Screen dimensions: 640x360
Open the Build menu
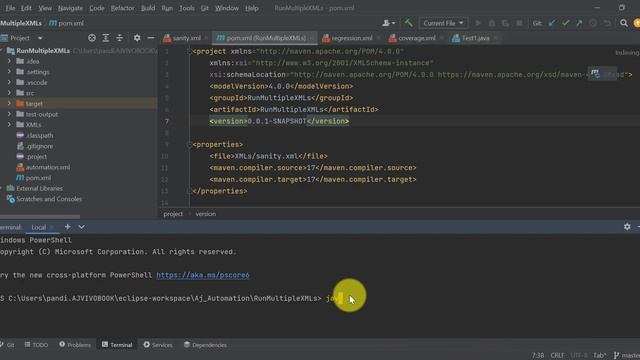point(148,8)
